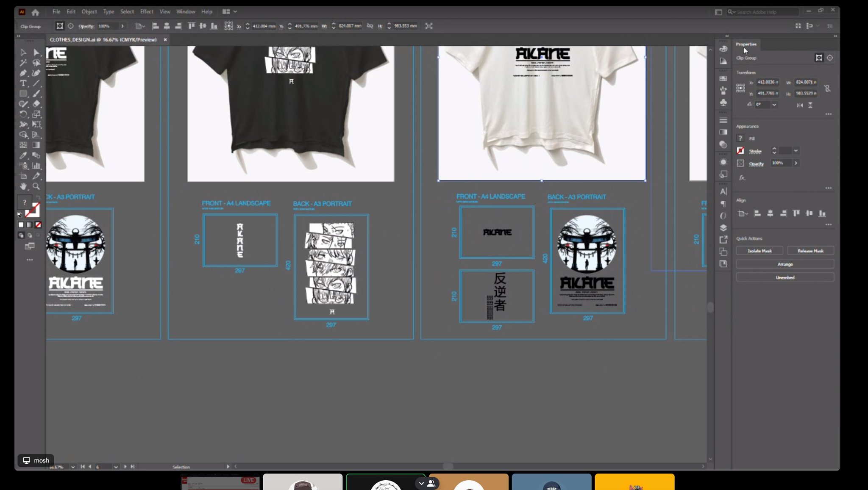Open the rotation angle dropdown
The image size is (868, 490).
[x=774, y=105]
